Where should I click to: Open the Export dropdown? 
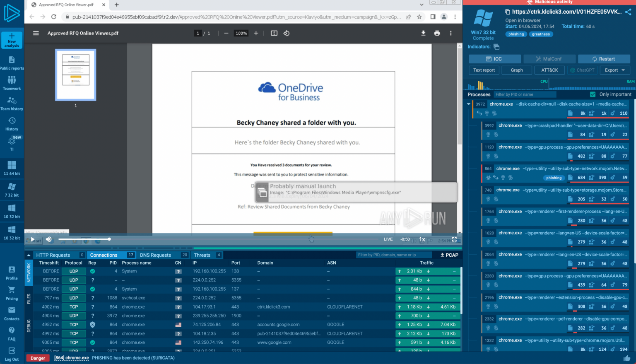tap(614, 70)
